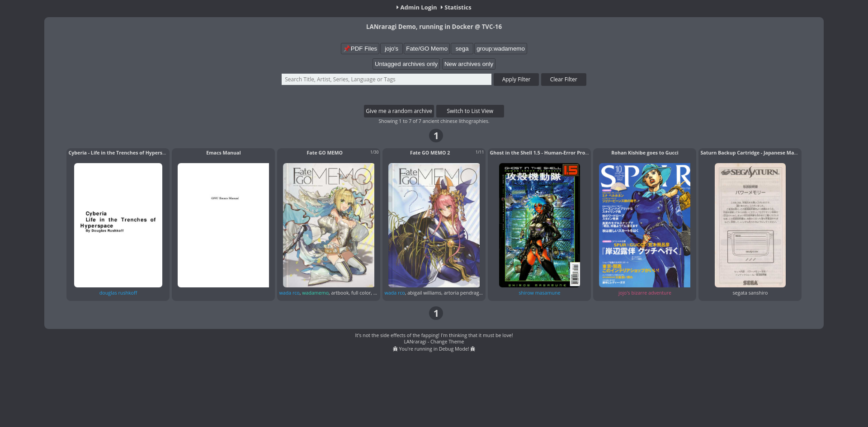
Task: Apply the search filter
Action: coord(516,80)
